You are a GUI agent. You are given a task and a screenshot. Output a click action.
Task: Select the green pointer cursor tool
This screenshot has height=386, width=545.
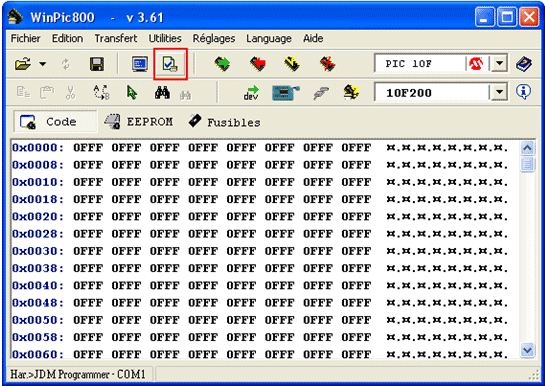point(132,93)
